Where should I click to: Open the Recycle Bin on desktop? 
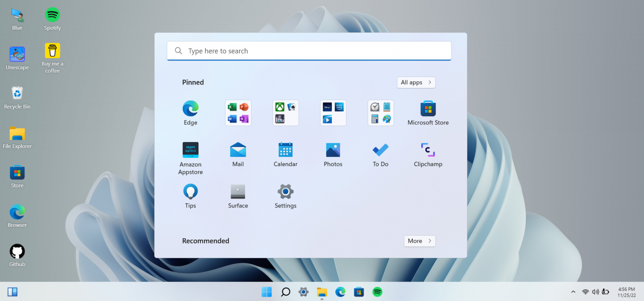[x=17, y=98]
